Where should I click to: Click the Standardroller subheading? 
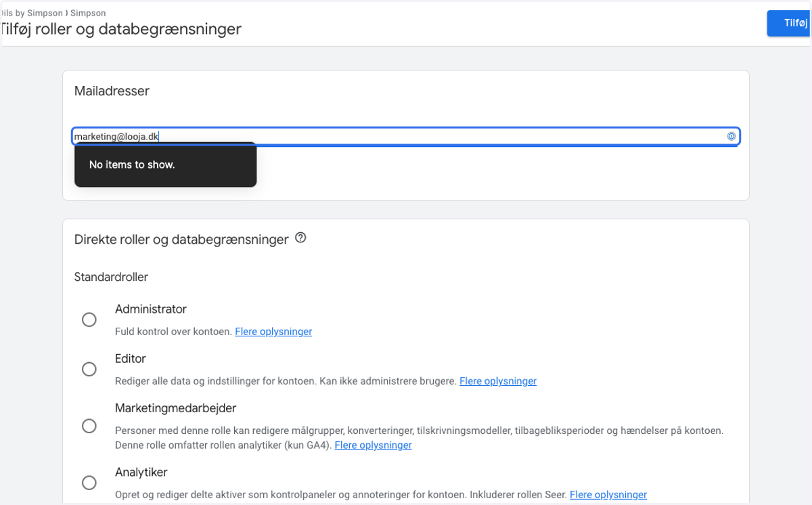pos(111,277)
